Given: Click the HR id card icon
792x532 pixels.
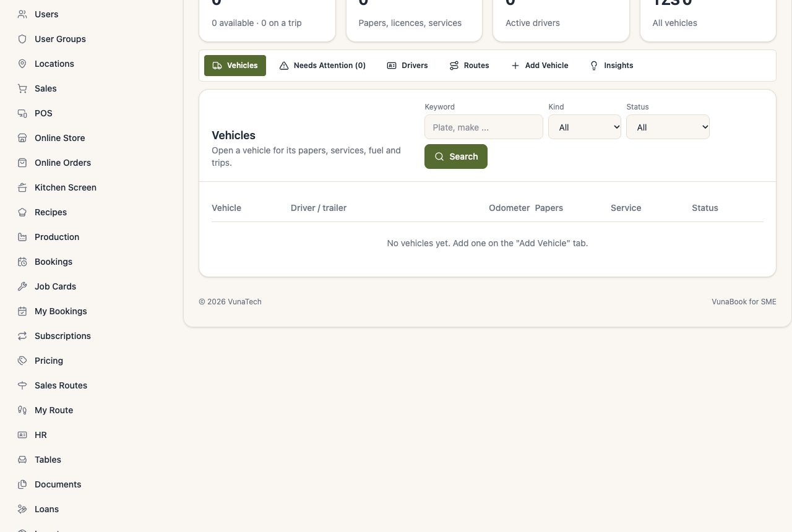Looking at the screenshot, I should [22, 435].
